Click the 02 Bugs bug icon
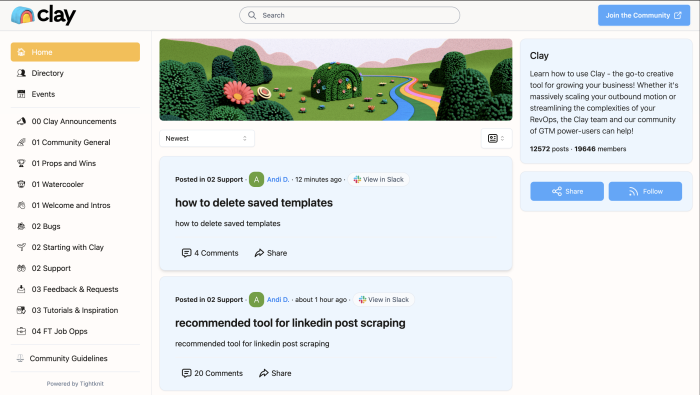Screen dimensions: 700x395 tap(21, 226)
